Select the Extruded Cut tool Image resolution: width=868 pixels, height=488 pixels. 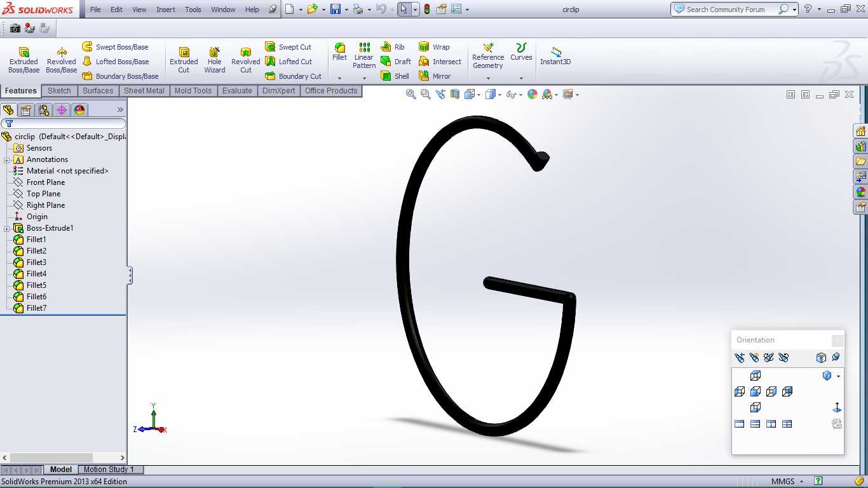(x=184, y=60)
